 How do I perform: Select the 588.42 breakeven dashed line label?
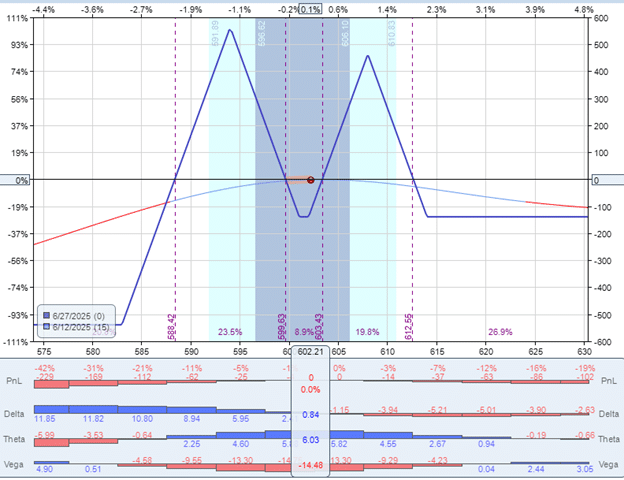tap(173, 323)
